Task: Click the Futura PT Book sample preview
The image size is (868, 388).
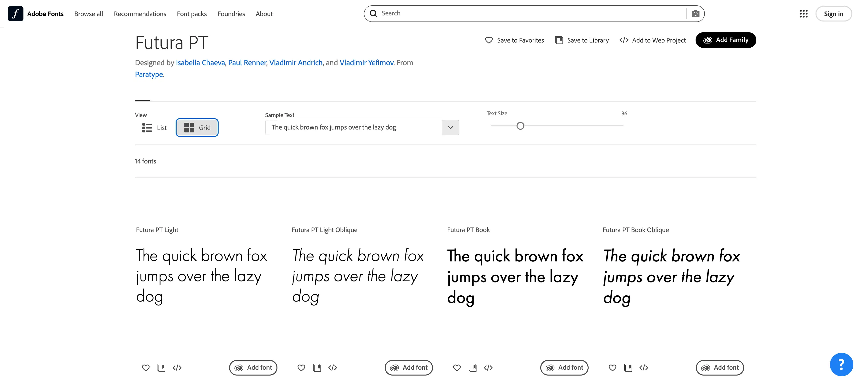Action: pos(515,277)
